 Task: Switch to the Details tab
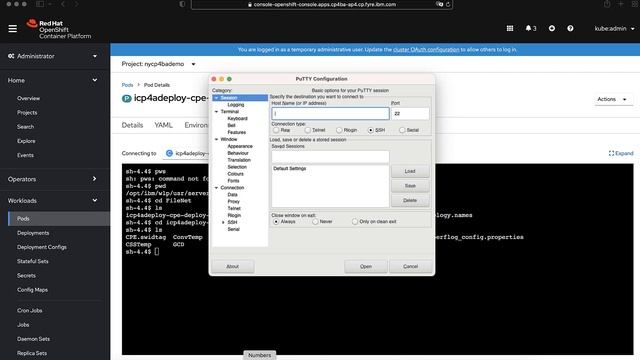point(132,125)
